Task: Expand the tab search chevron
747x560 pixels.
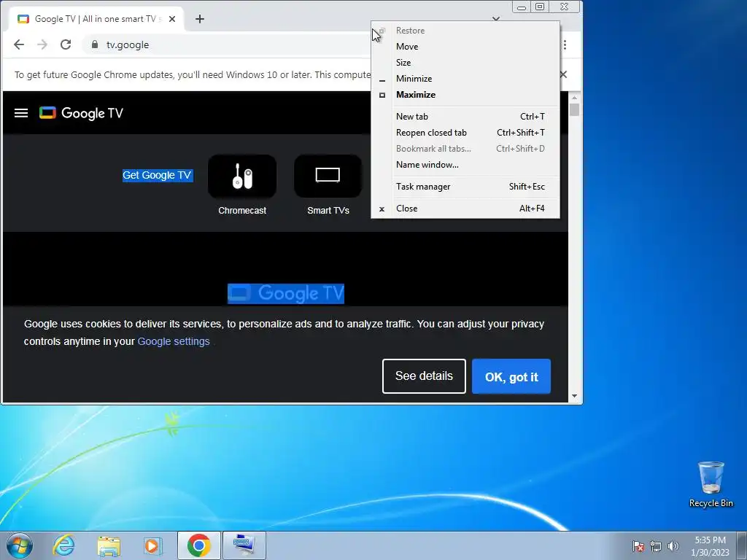Action: (496, 19)
